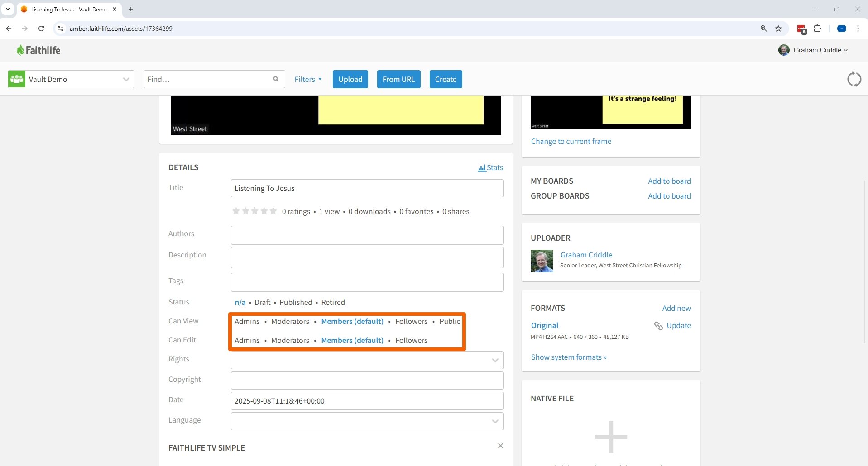Screen dimensions: 868x466
Task: Go back using browser back arrow
Action: click(x=9, y=29)
